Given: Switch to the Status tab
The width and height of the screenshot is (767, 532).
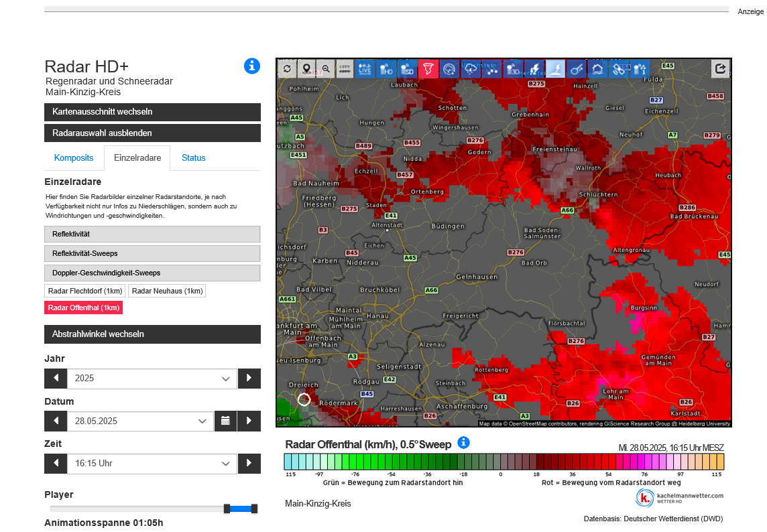Looking at the screenshot, I should (x=194, y=158).
